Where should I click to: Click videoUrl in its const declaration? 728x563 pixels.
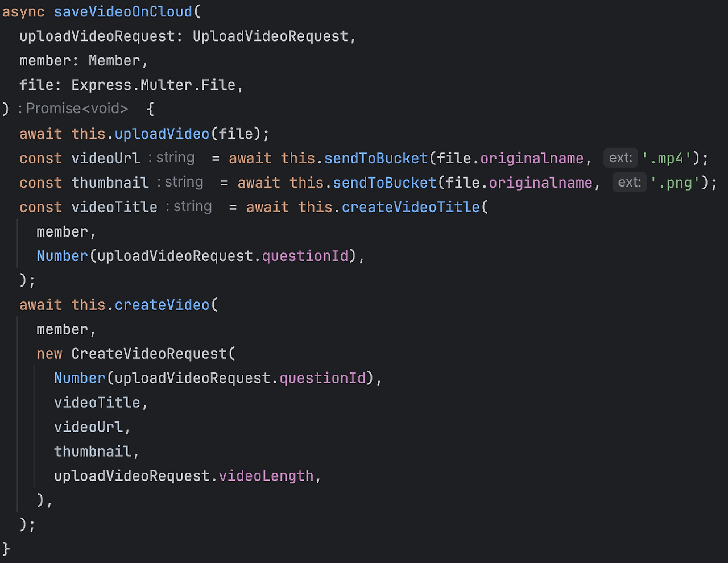click(106, 159)
